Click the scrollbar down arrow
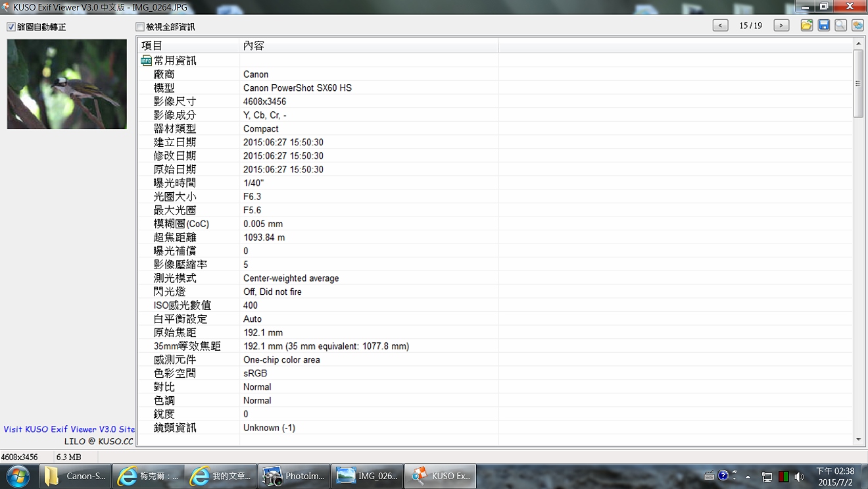Screen dimensions: 868x489 858,440
